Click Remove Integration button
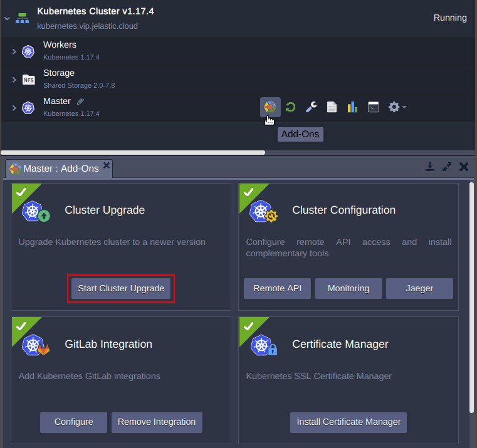The height and width of the screenshot is (448, 477). 157,422
